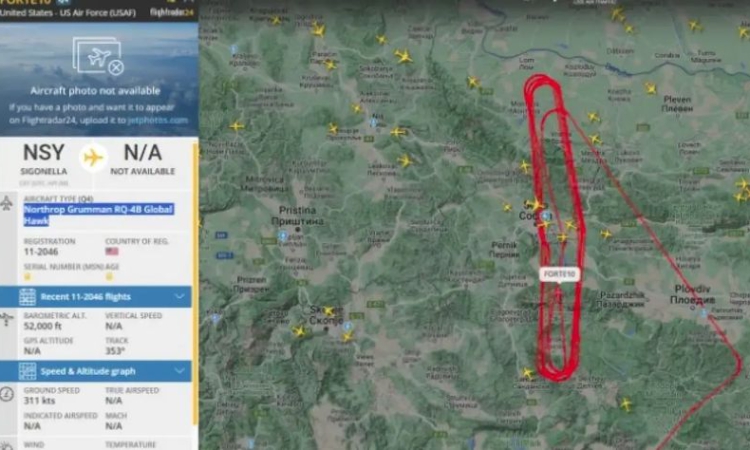
Task: Click the graph icon beside Speed & Altitude graph
Action: [x=27, y=371]
